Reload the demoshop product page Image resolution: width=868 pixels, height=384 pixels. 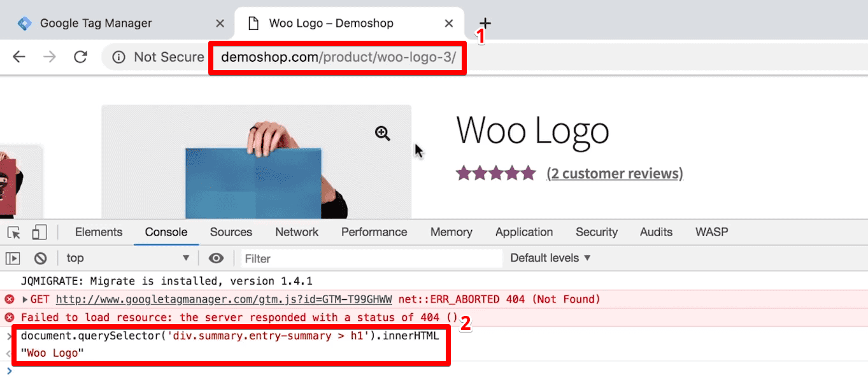[x=80, y=57]
